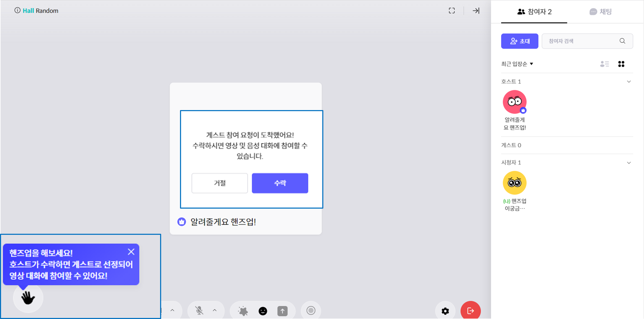Collapse side panel with arrow-to-bar icon
Screen dimensions: 644x319
point(476,11)
